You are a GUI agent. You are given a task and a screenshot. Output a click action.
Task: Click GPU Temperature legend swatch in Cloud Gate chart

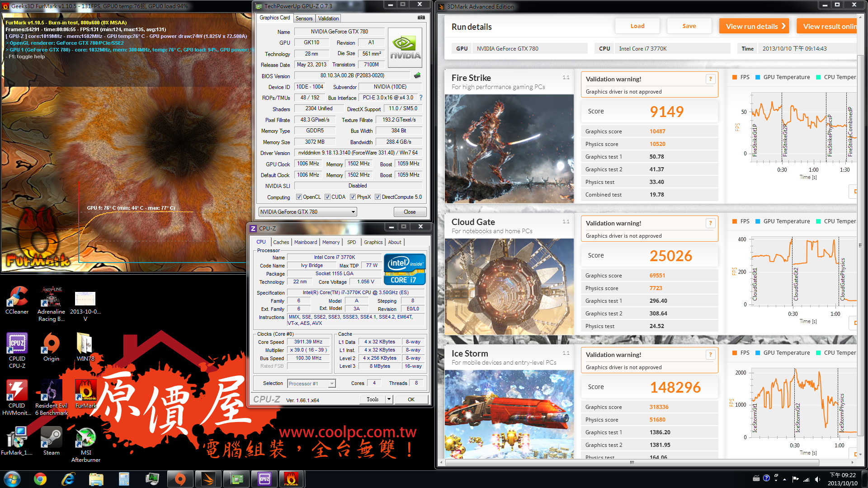coord(758,221)
